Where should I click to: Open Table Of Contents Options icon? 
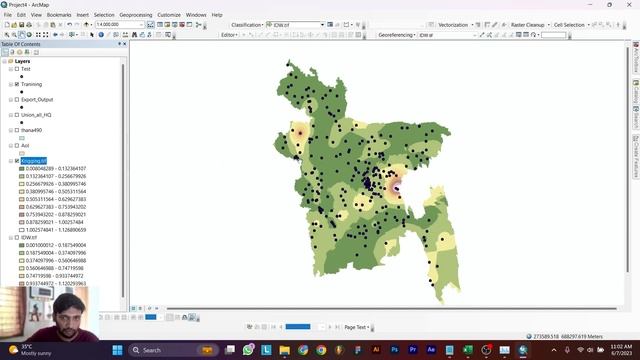(x=36, y=52)
